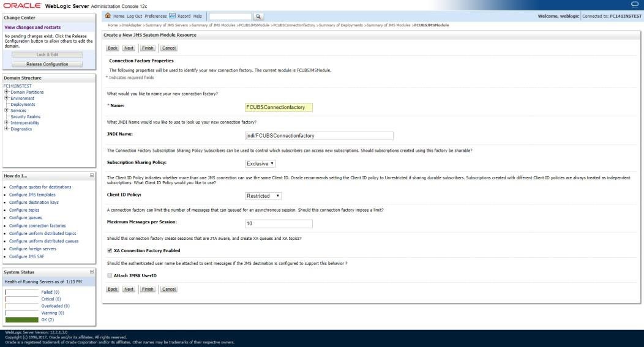
Task: Click bottom Back button
Action: (x=113, y=289)
